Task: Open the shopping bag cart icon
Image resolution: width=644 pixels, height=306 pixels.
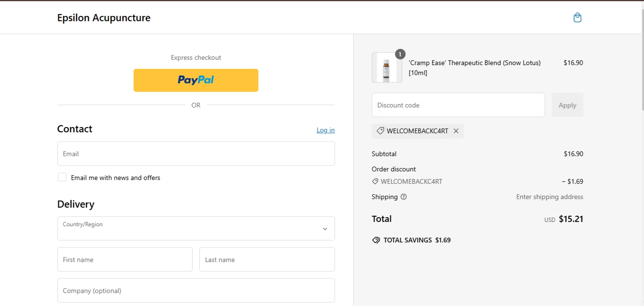Action: point(577,18)
